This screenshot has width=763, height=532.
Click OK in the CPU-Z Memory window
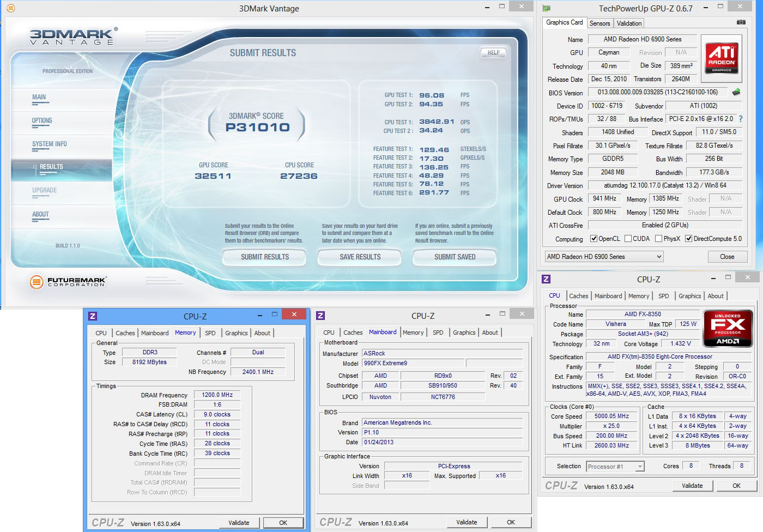283,523
